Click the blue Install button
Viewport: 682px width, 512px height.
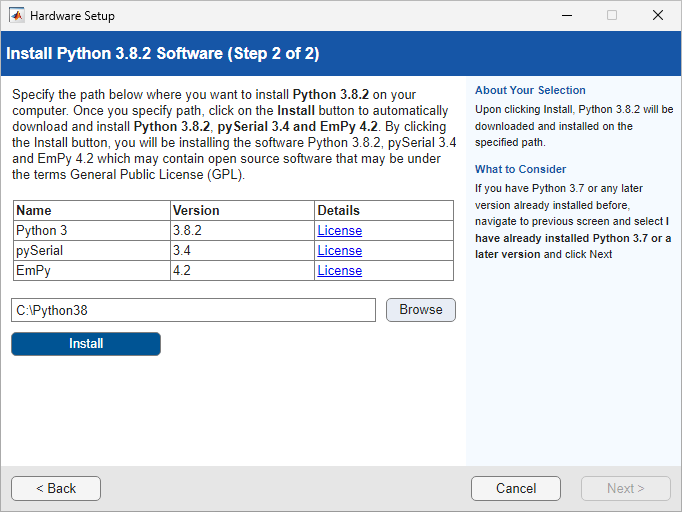[86, 344]
